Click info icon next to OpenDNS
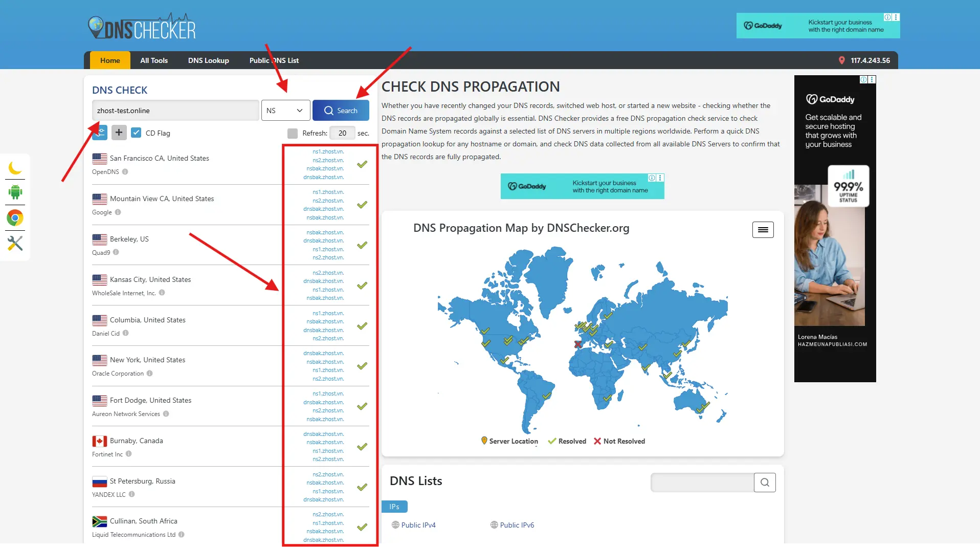 click(x=125, y=172)
